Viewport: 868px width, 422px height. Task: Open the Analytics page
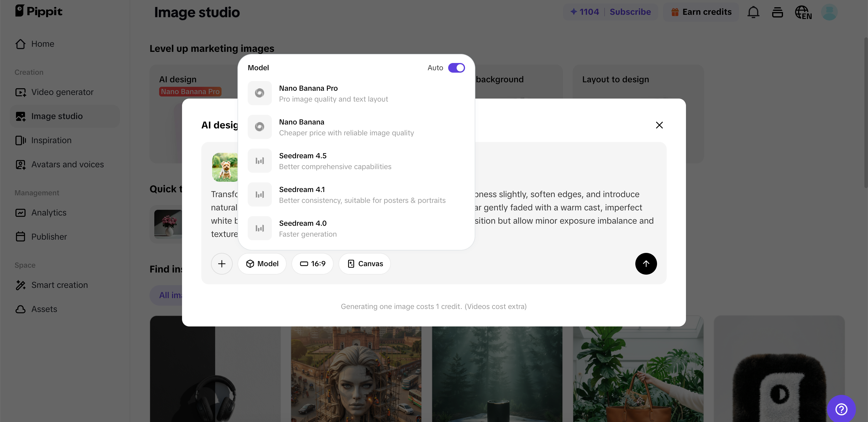49,213
